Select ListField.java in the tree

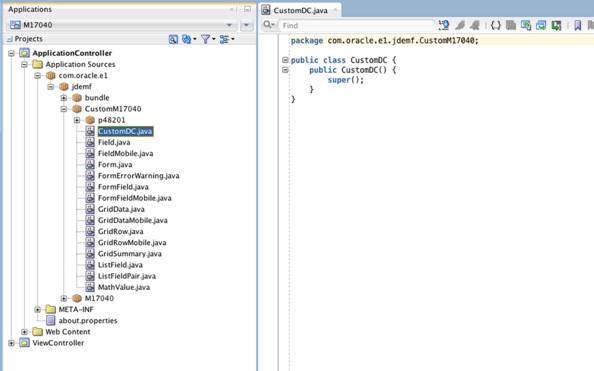click(120, 265)
